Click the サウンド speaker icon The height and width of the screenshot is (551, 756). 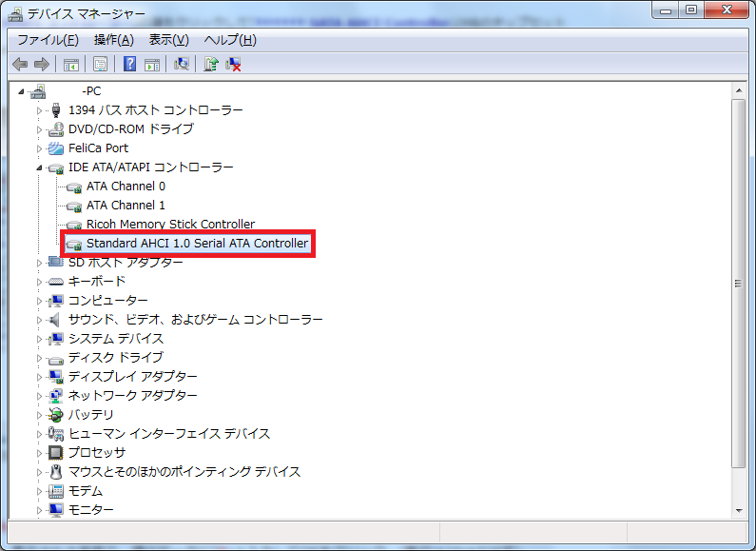pos(55,320)
